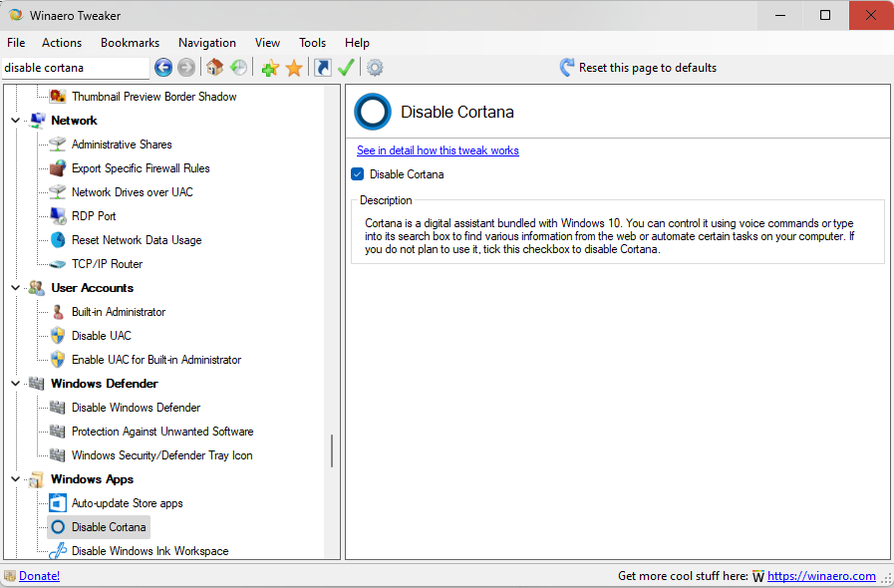
Task: Collapse the Windows Defender tree section
Action: (16, 384)
